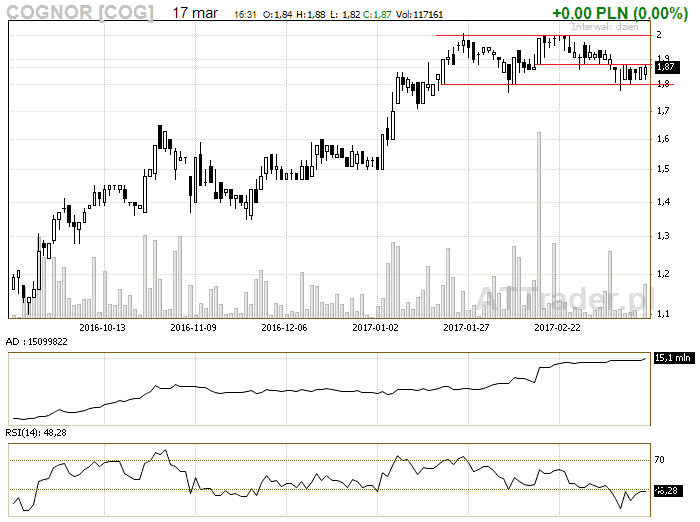Click the '17 mar' date in header
This screenshot has height=522, width=700.
tap(195, 13)
